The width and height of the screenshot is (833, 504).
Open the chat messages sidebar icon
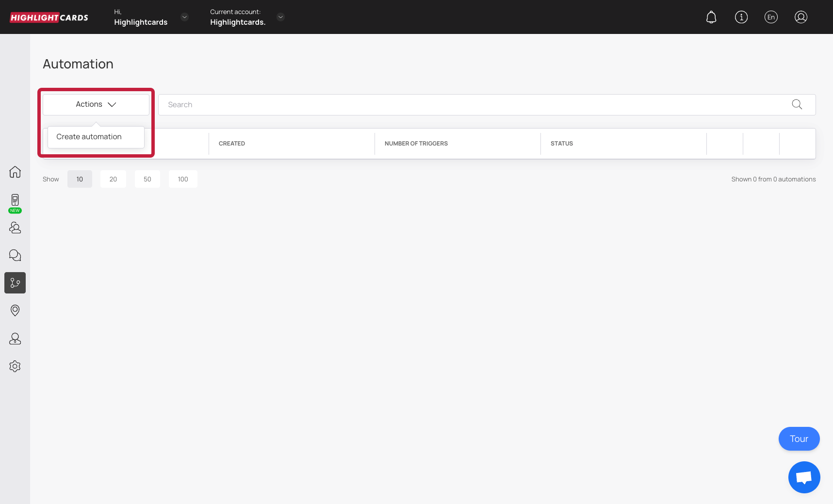click(15, 255)
